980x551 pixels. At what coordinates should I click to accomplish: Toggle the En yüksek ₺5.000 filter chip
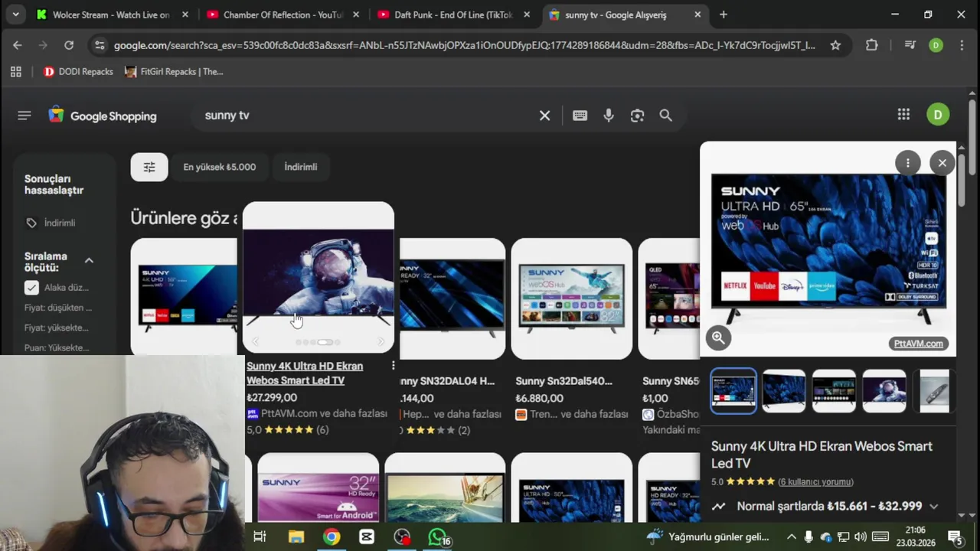pyautogui.click(x=220, y=167)
